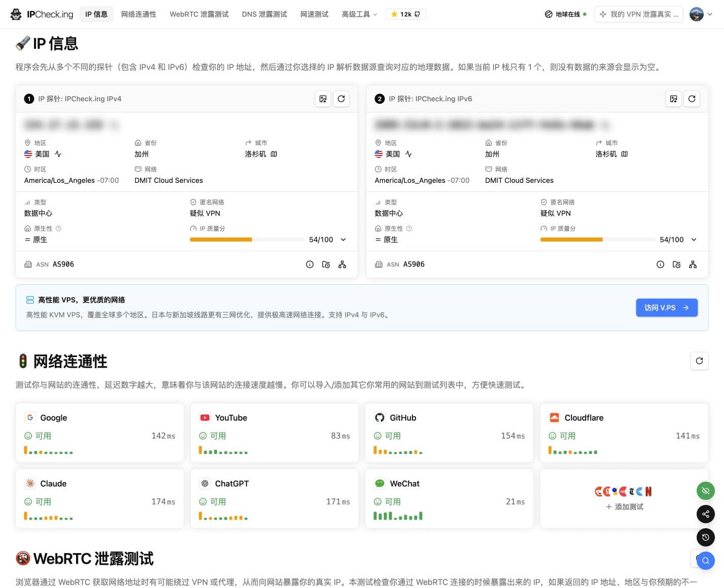Click the Google connectivity card
724x588 pixels.
click(x=100, y=433)
